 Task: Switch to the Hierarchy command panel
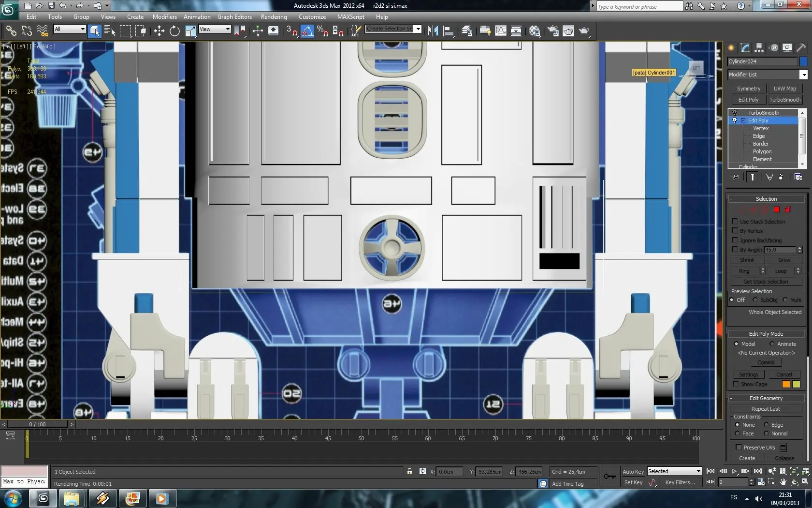pos(759,47)
